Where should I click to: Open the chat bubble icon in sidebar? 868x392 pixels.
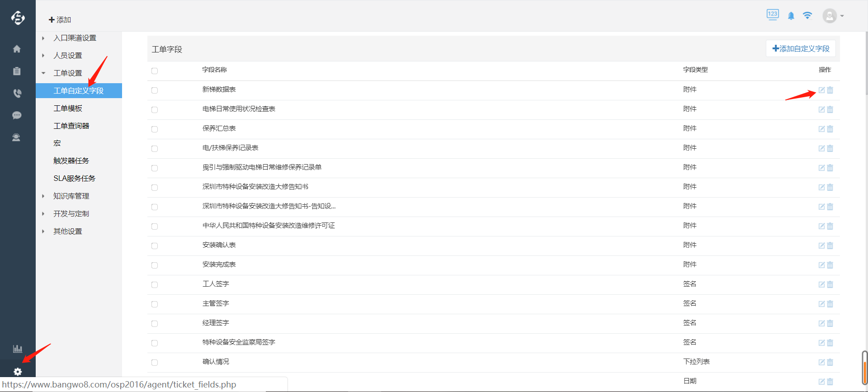[x=17, y=115]
